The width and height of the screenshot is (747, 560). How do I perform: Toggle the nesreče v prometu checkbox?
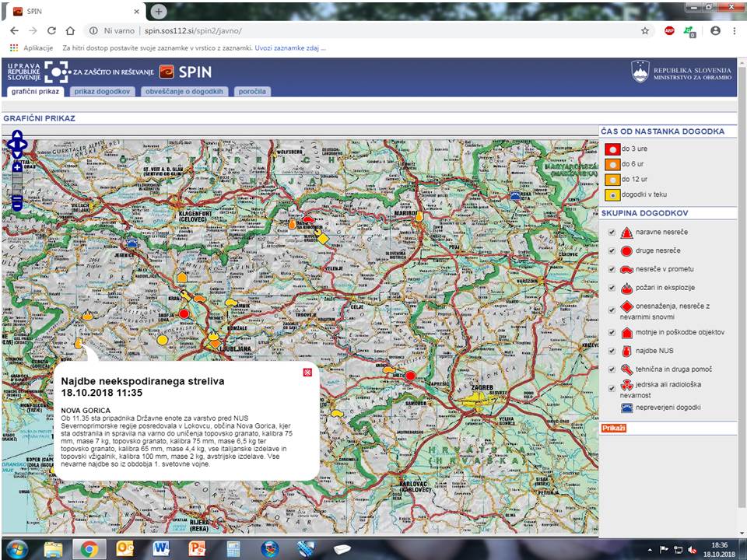tap(612, 270)
